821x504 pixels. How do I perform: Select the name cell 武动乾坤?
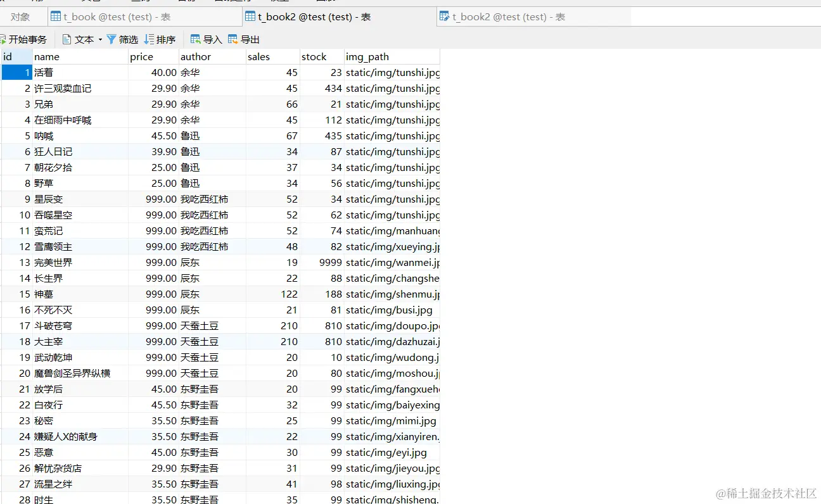click(x=80, y=357)
